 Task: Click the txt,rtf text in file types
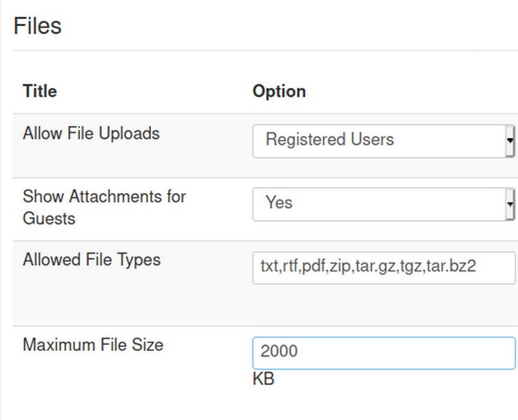[280, 266]
